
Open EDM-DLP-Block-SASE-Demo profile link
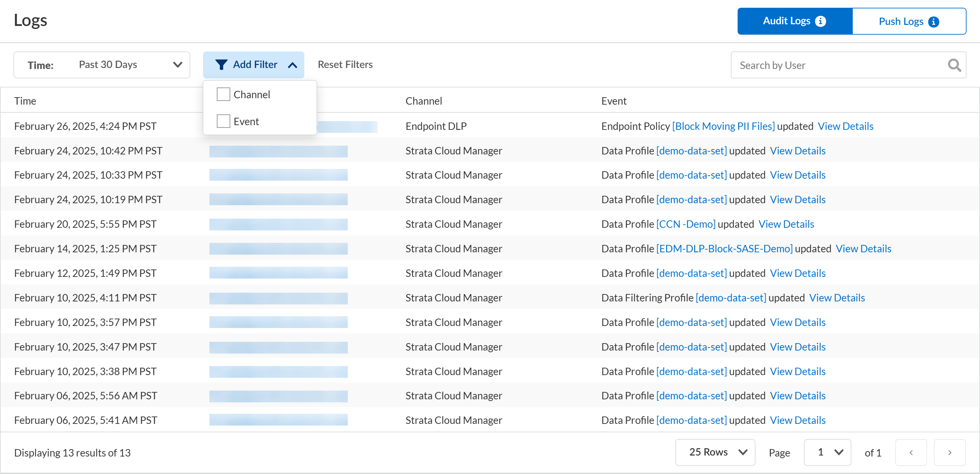tap(724, 249)
